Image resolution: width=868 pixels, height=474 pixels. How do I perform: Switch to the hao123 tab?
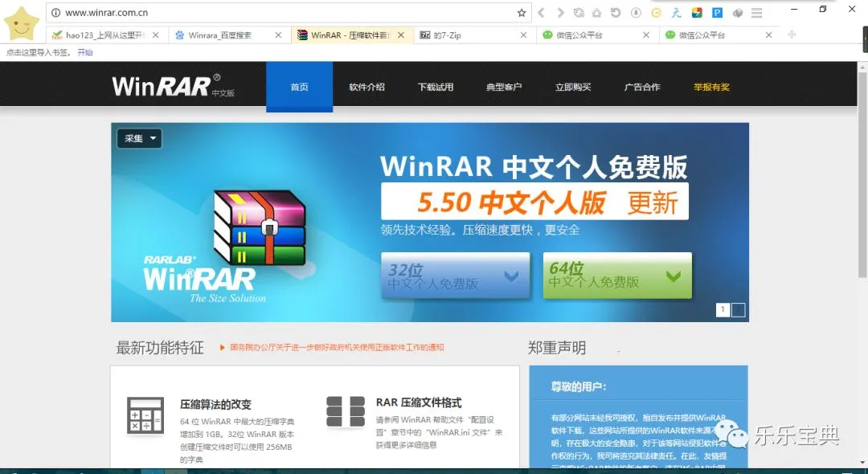tap(106, 35)
